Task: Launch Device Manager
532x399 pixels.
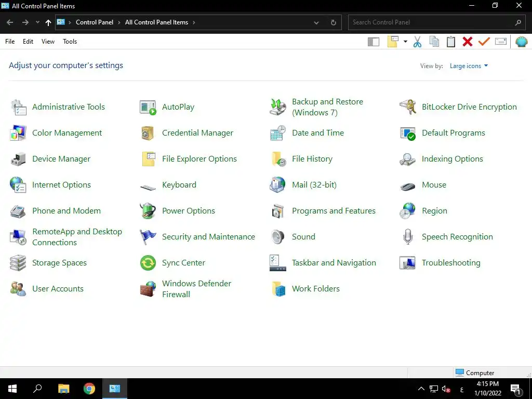Action: [x=50, y=159]
